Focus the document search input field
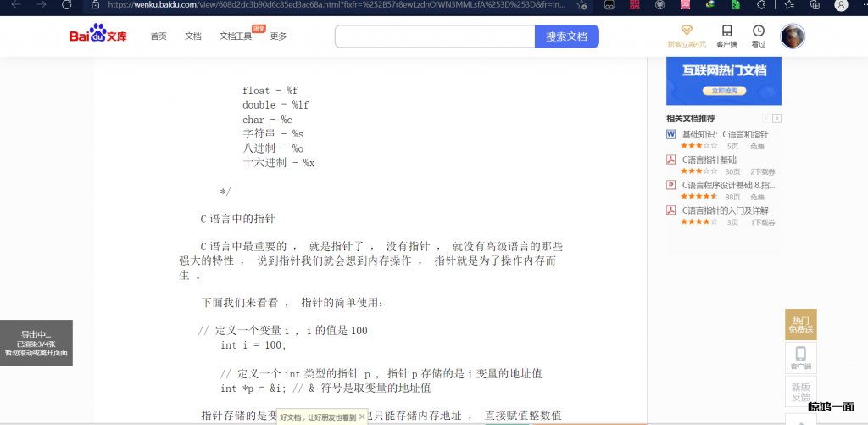The width and height of the screenshot is (868, 425). tap(434, 36)
